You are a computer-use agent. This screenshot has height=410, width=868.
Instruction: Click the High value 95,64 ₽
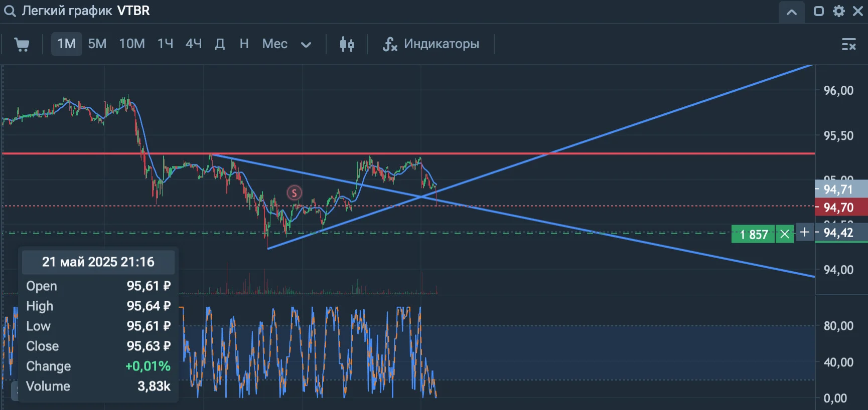tap(149, 306)
